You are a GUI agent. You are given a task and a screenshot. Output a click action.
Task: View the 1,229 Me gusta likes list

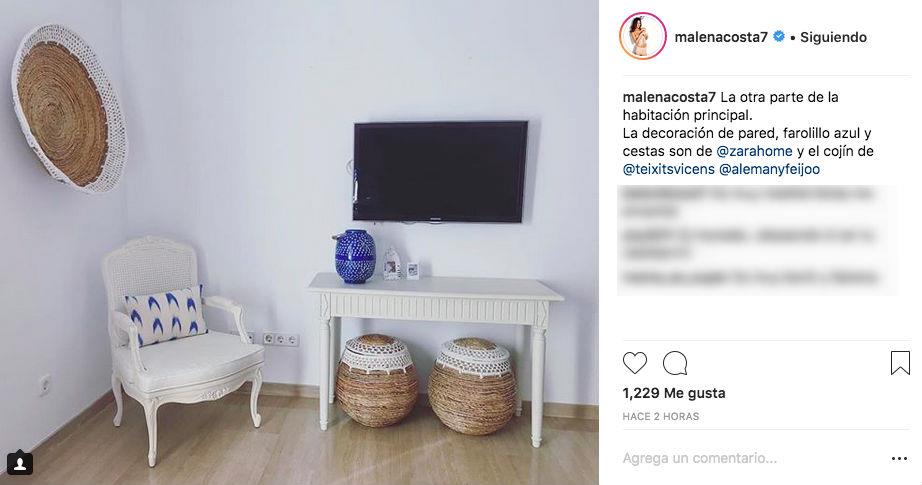674,393
